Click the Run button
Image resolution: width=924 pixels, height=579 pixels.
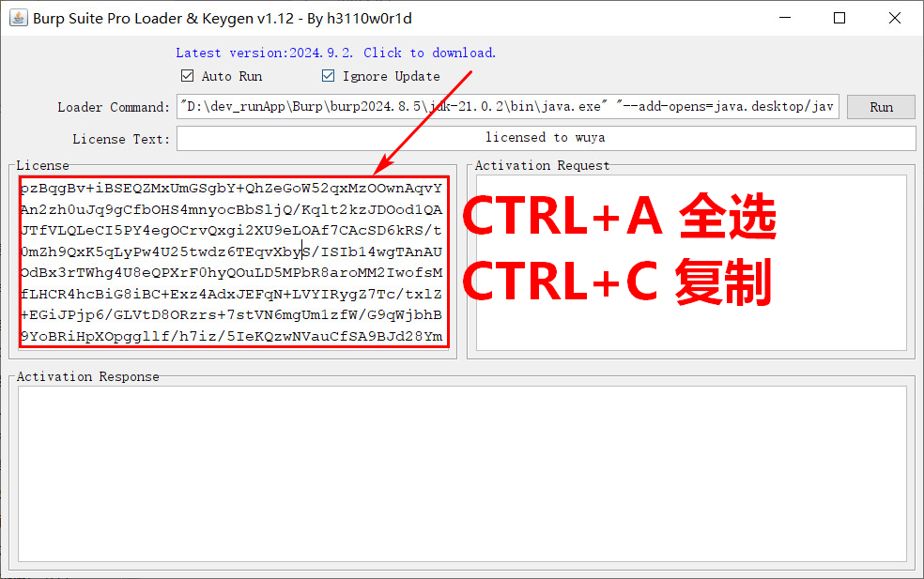881,107
